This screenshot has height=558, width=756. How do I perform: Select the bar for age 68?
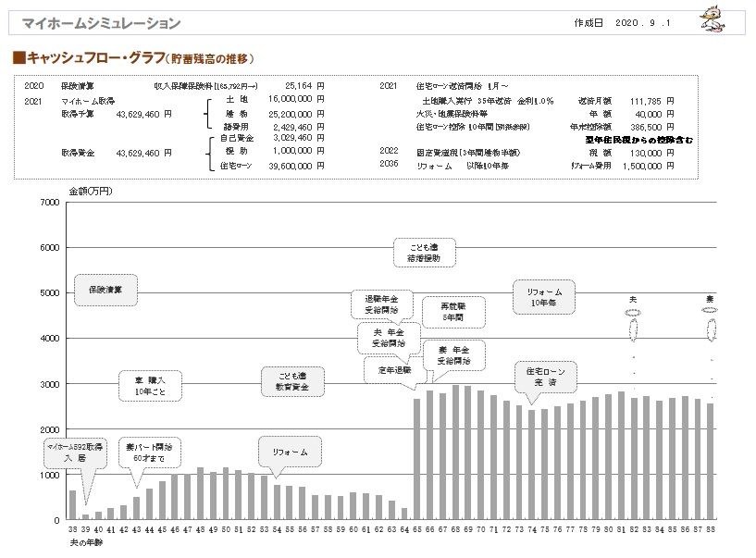pos(455,453)
